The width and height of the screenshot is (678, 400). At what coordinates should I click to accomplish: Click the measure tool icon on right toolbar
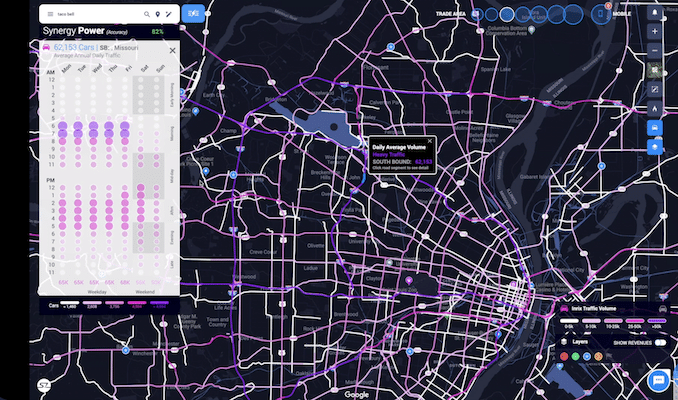tap(655, 90)
